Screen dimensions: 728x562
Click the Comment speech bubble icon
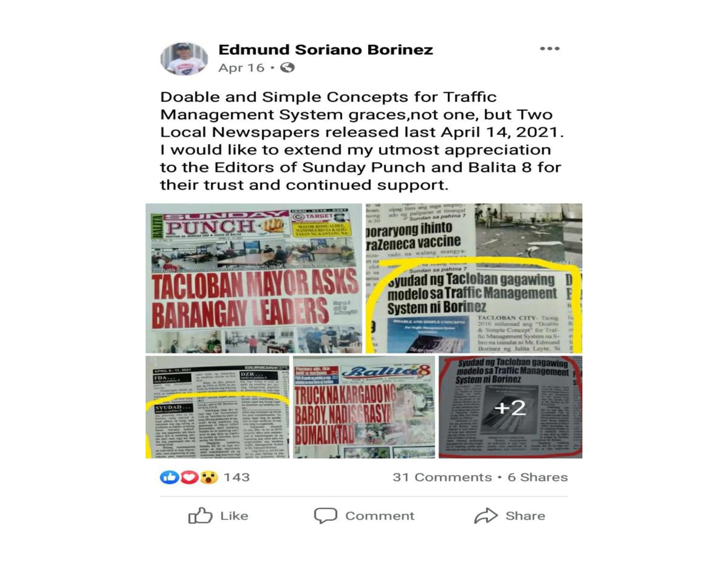pos(325,515)
